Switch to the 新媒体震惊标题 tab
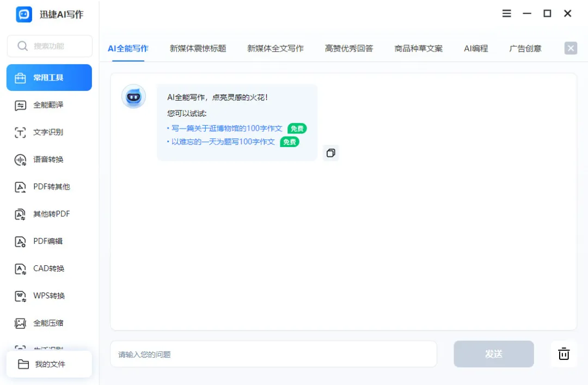The width and height of the screenshot is (588, 385). [198, 48]
